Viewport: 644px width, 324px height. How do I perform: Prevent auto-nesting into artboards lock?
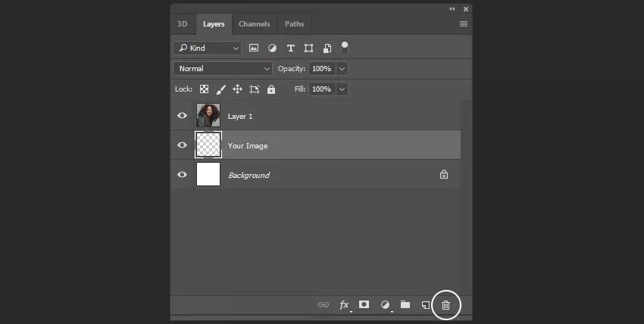pos(255,89)
